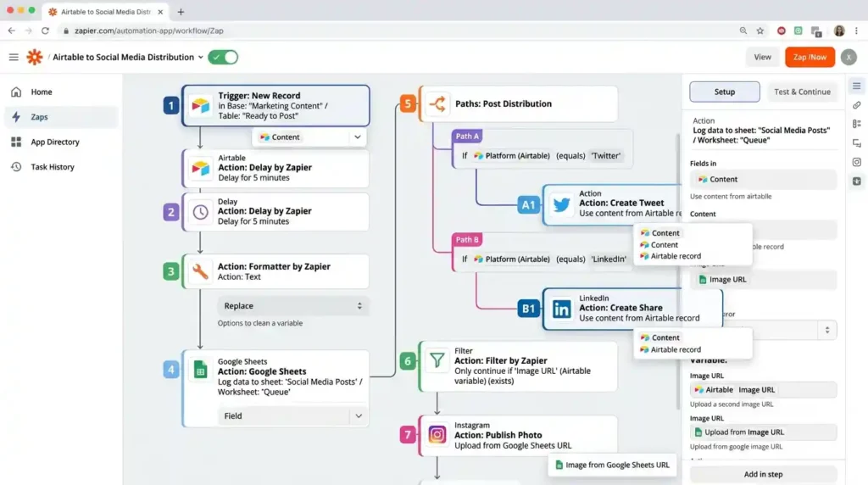Click Airtable record in popup under Create Share
Viewport: 868px width, 485px height.
click(676, 349)
